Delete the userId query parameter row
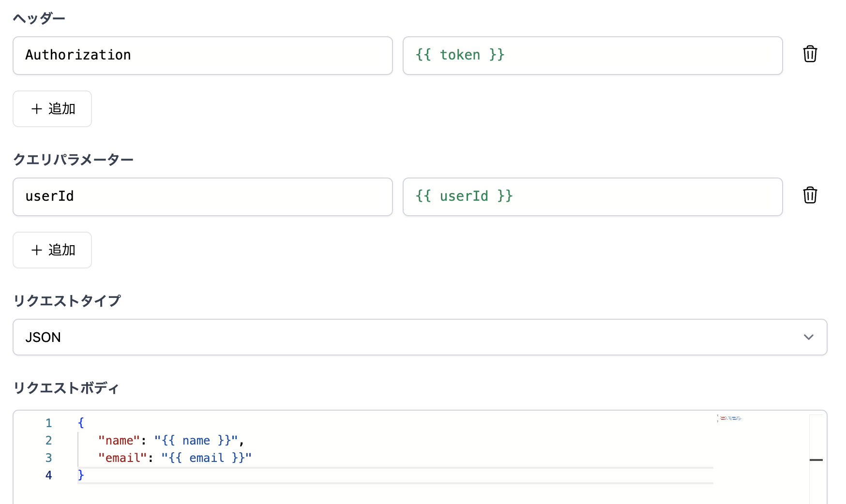846x504 pixels. coord(810,195)
